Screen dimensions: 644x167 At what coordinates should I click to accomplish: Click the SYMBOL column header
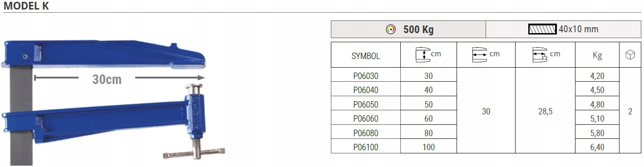(x=365, y=56)
